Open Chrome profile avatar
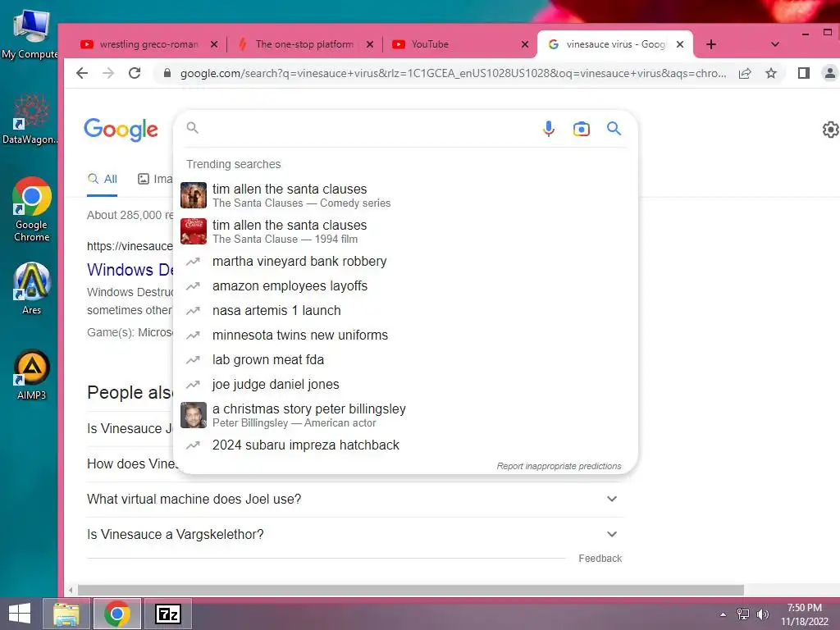The width and height of the screenshot is (840, 630). [830, 73]
